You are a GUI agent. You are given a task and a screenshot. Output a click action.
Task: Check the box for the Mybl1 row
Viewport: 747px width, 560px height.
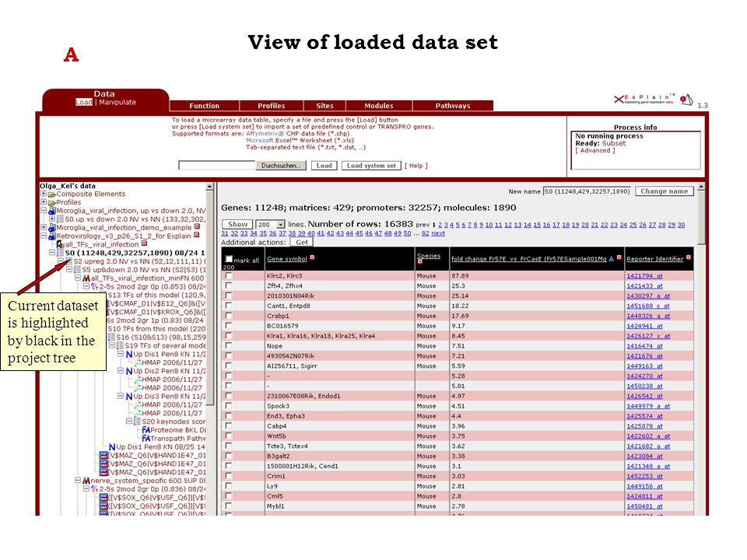[x=229, y=506]
